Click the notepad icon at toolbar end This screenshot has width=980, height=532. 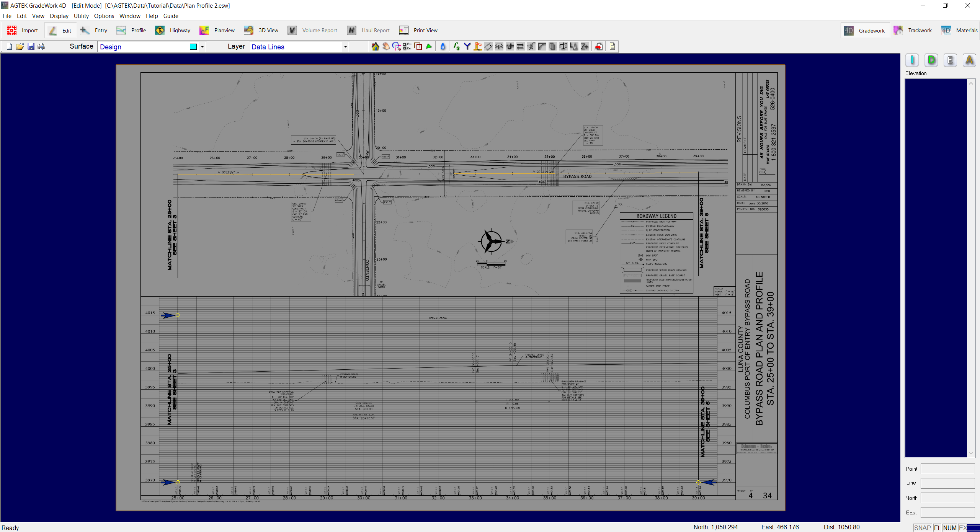coord(612,47)
